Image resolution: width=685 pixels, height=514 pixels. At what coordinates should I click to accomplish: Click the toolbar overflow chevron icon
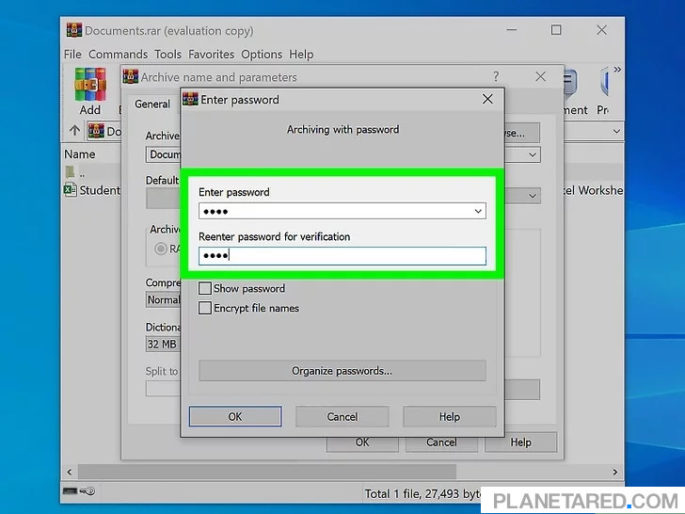pos(617,70)
